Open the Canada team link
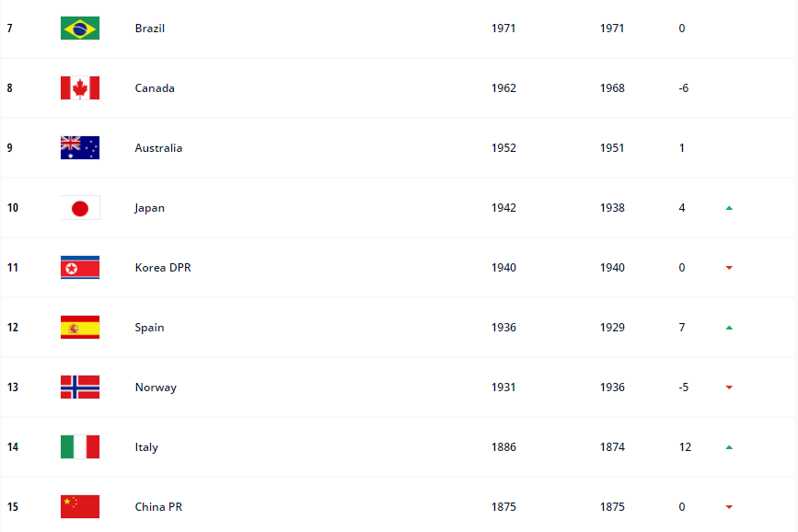 pyautogui.click(x=154, y=88)
